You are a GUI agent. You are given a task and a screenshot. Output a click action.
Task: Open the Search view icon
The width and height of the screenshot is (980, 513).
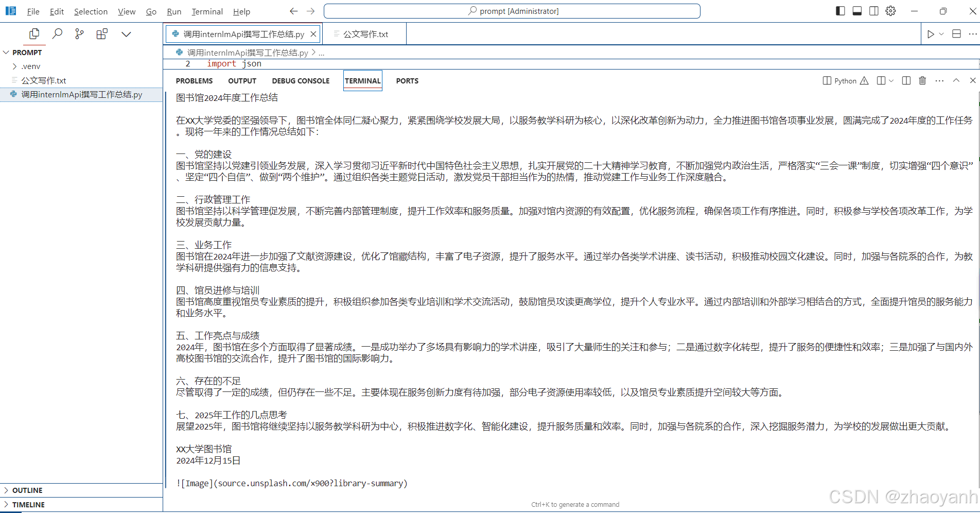(x=57, y=34)
